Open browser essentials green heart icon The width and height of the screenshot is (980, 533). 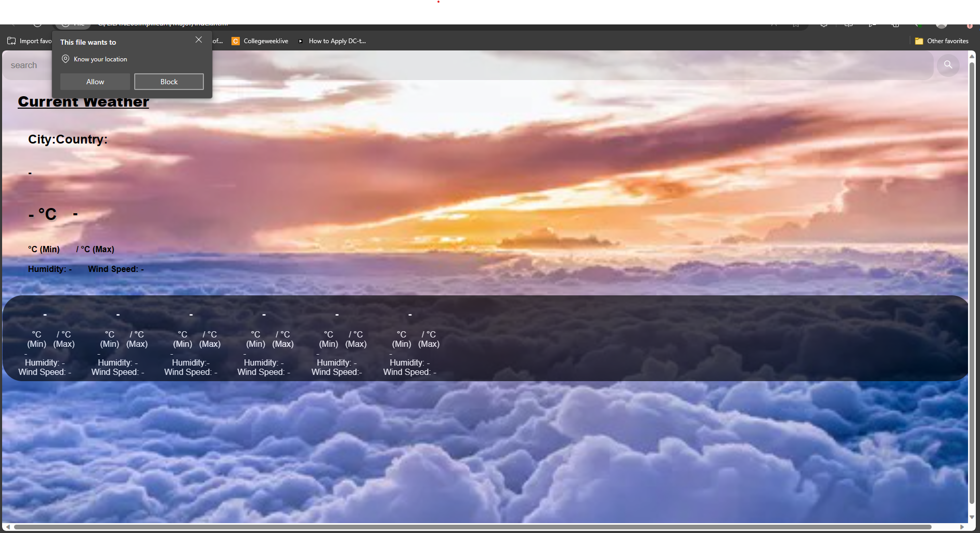point(919,24)
